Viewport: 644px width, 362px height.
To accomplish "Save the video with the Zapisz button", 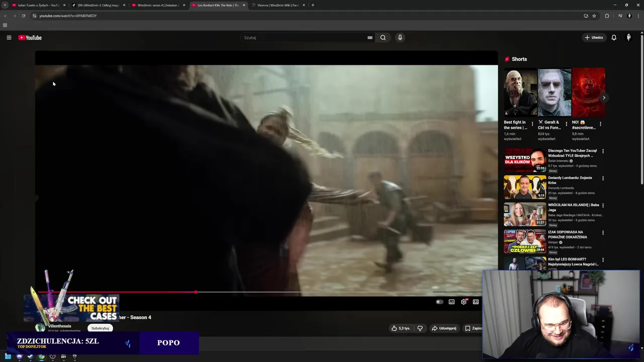I will click(x=473, y=328).
